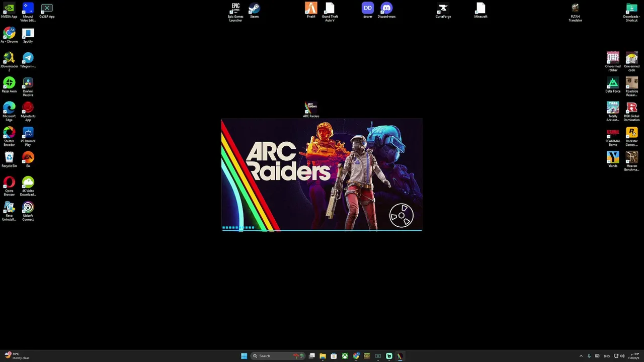The image size is (644, 362).
Task: Select the DaVinci Resolve desktop icon
Action: tap(28, 86)
